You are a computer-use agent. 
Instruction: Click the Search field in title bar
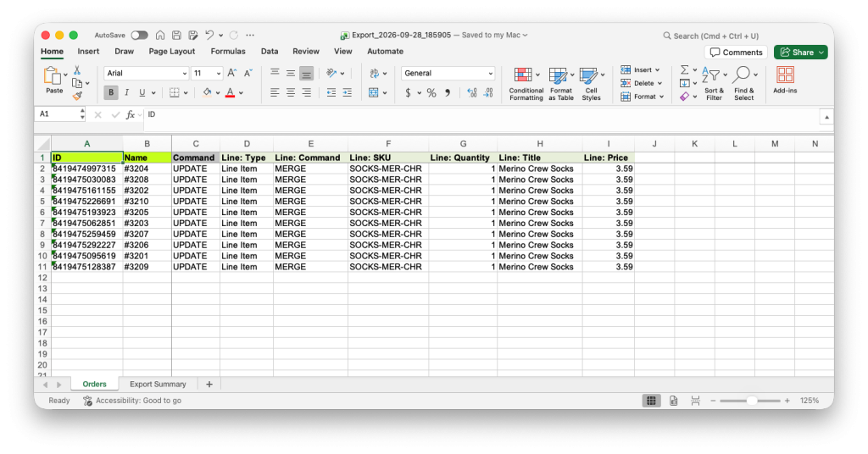[711, 36]
